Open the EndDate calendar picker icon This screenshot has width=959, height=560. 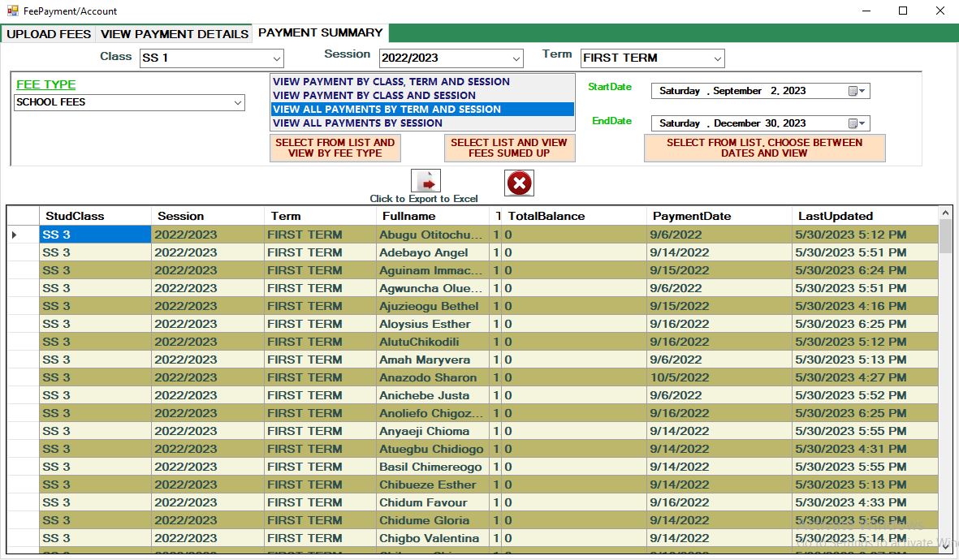856,123
